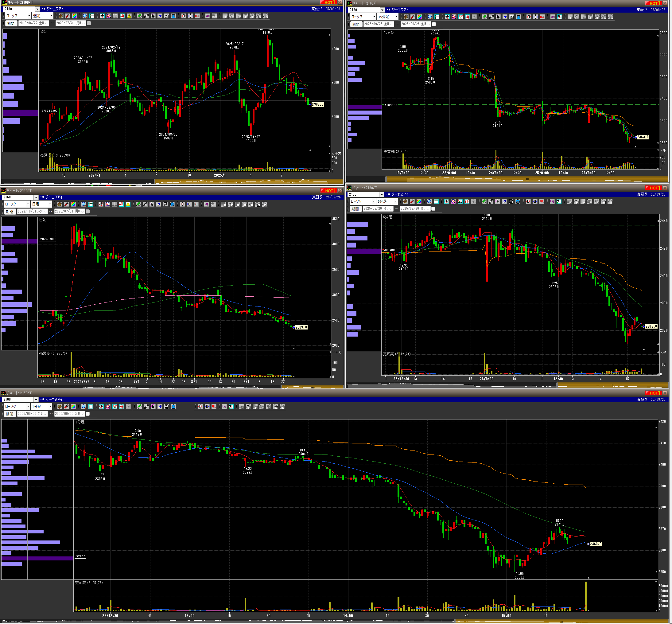The width and height of the screenshot is (672, 624).
Task: Click the magnifier zoom icon in daily chart toolbar
Action: pyautogui.click(x=84, y=204)
